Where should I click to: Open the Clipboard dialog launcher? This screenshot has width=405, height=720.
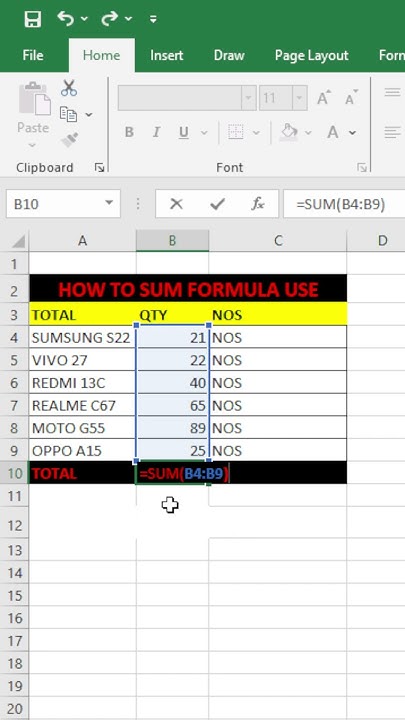click(99, 168)
